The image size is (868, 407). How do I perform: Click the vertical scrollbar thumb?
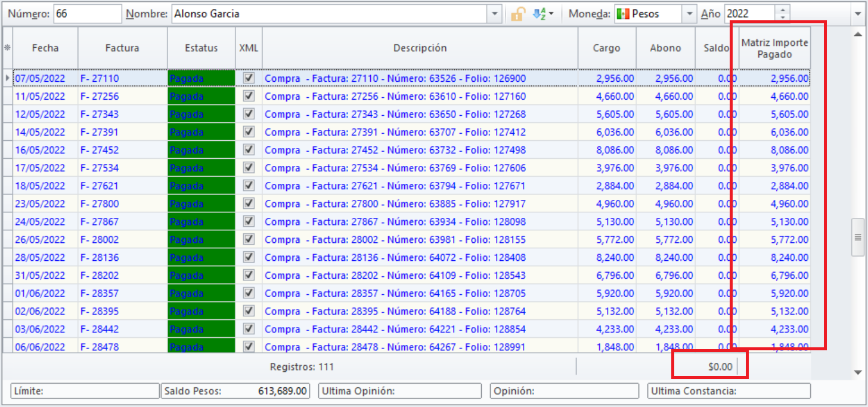(858, 237)
